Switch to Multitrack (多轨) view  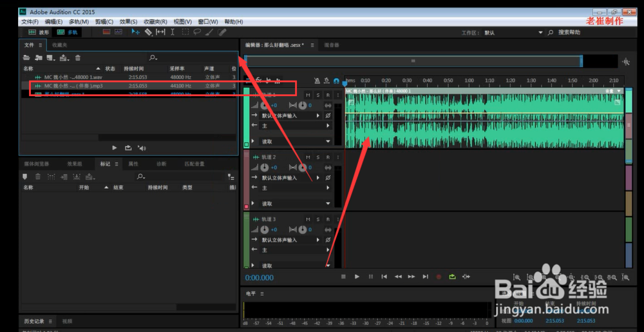68,32
